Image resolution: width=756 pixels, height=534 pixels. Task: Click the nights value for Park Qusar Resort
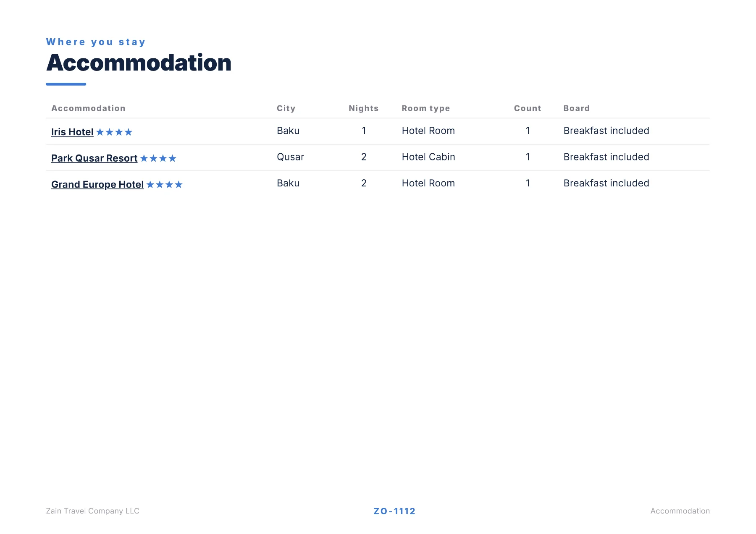point(364,157)
